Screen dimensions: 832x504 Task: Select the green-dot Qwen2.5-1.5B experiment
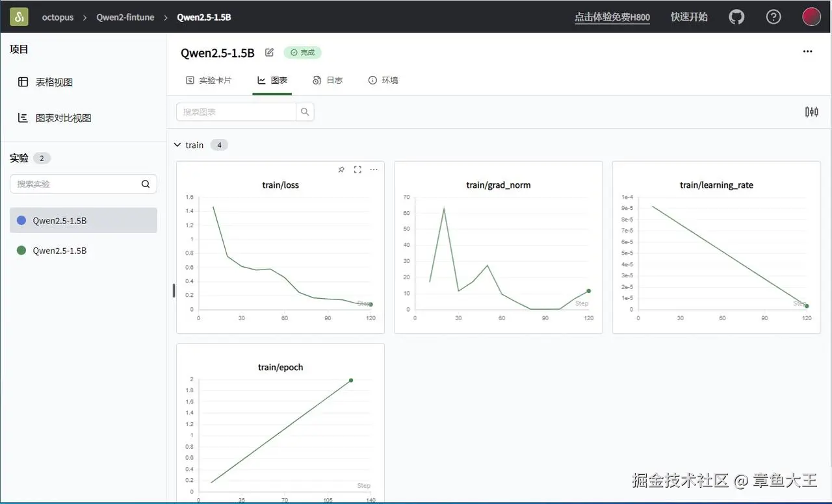pos(83,250)
